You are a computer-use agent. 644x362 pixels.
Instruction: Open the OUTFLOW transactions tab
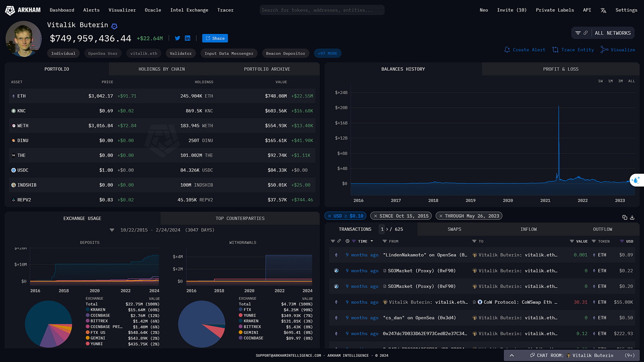[602, 229]
